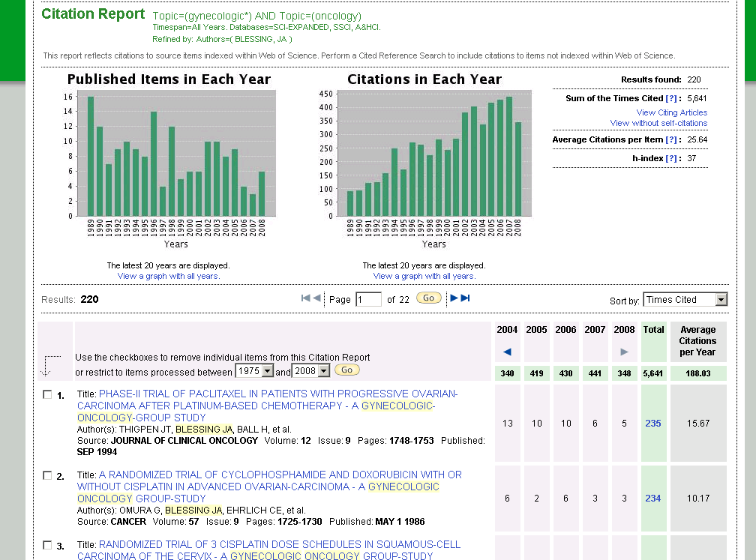Open the start year 1975 dropdown
This screenshot has height=560, width=756.
[x=254, y=371]
